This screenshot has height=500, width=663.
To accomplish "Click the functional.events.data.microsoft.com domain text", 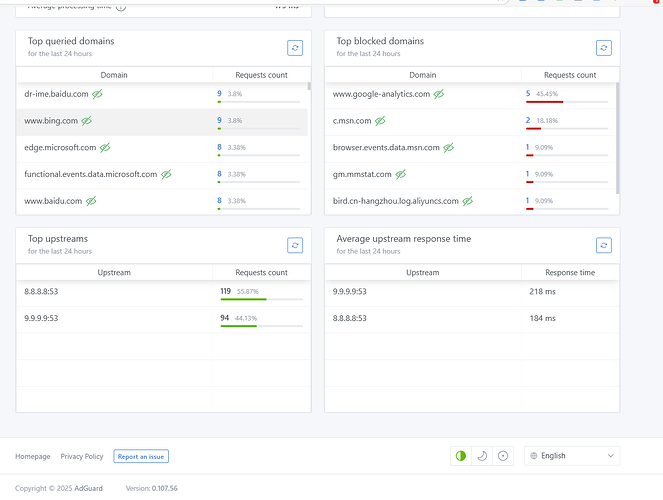I will (90, 174).
